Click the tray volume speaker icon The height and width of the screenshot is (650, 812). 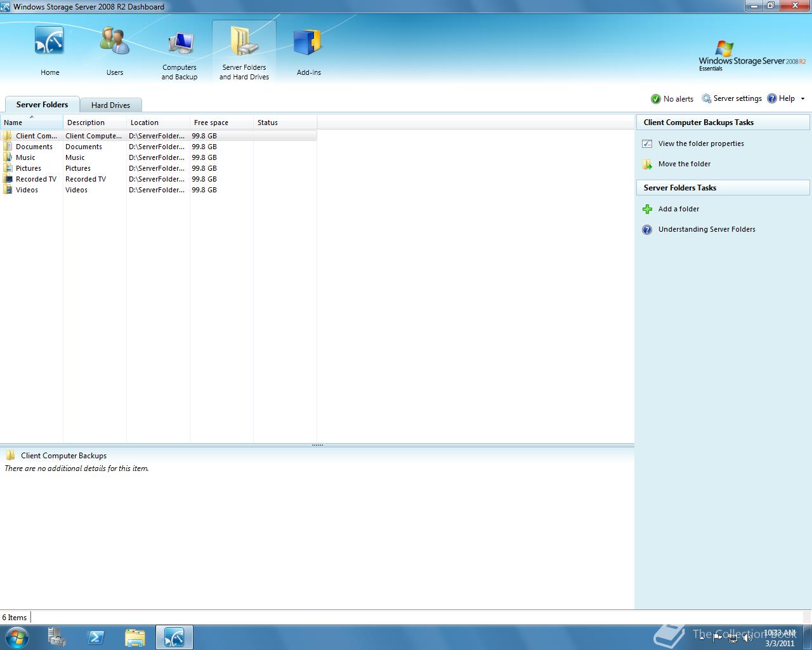[747, 637]
